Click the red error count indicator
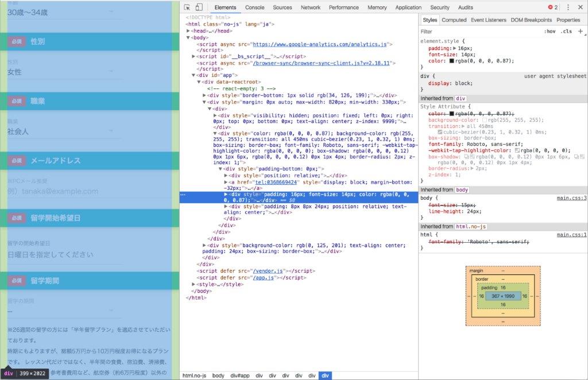The height and width of the screenshot is (380, 588). [x=553, y=7]
